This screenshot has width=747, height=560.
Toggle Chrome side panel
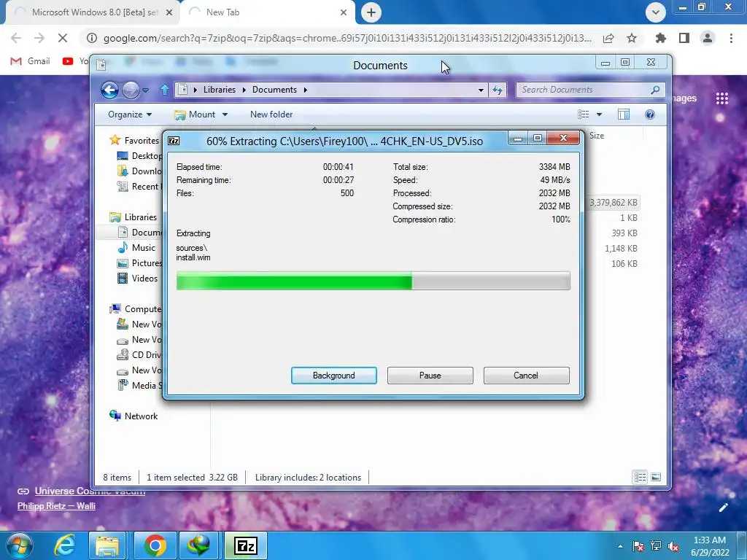click(684, 38)
